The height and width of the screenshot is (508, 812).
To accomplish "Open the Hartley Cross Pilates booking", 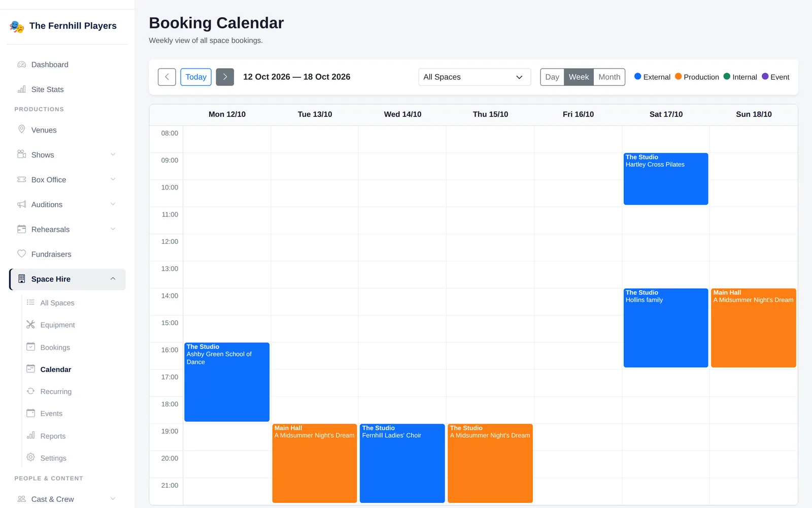I will click(666, 179).
